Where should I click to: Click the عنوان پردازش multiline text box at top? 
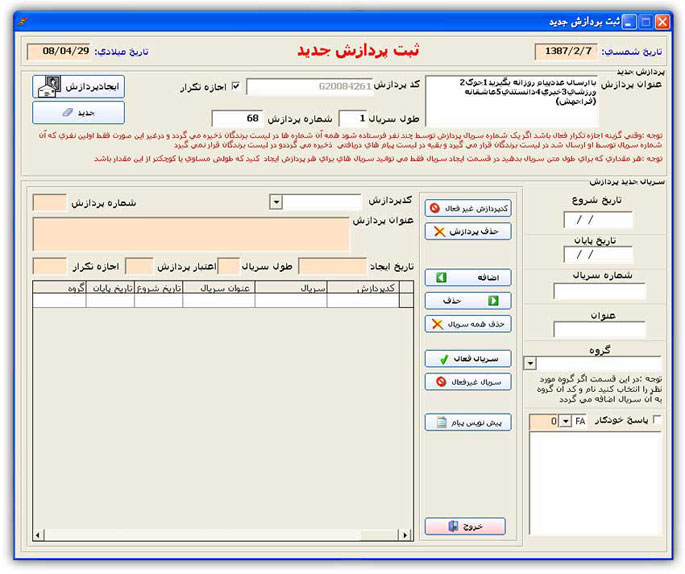(x=512, y=101)
